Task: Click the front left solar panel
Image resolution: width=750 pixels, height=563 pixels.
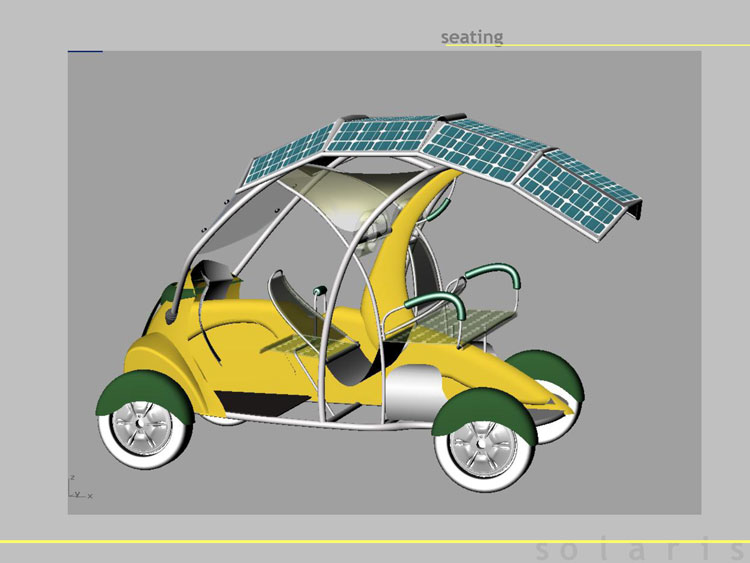Action: pyautogui.click(x=288, y=155)
